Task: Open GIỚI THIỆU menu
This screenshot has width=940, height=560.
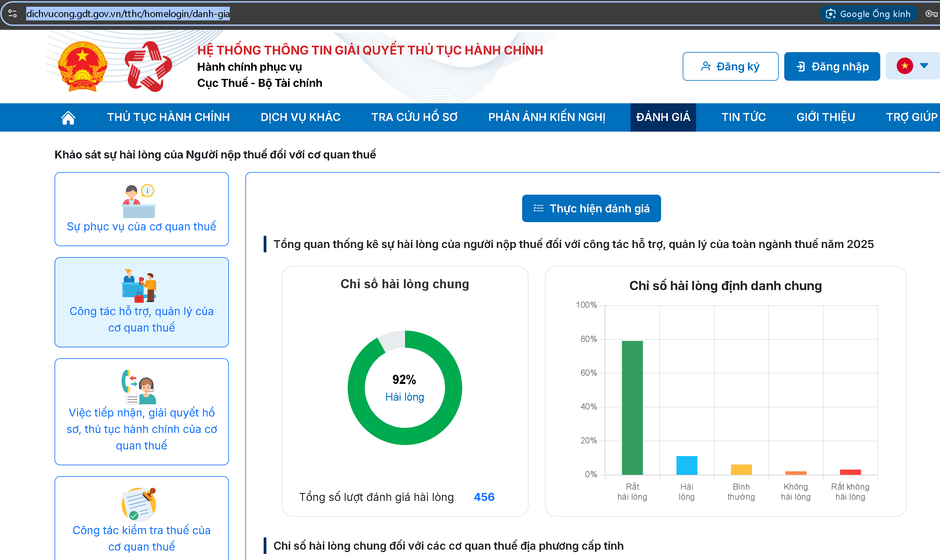Action: tap(826, 117)
